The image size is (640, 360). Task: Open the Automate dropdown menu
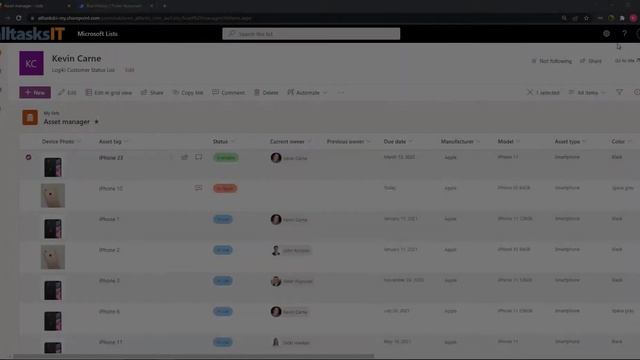point(307,93)
